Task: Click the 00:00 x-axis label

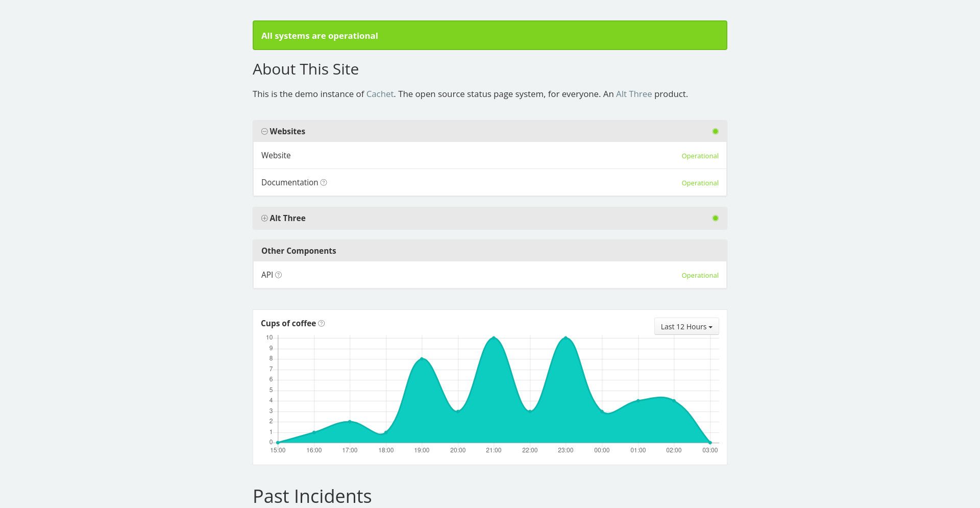Action: 602,450
